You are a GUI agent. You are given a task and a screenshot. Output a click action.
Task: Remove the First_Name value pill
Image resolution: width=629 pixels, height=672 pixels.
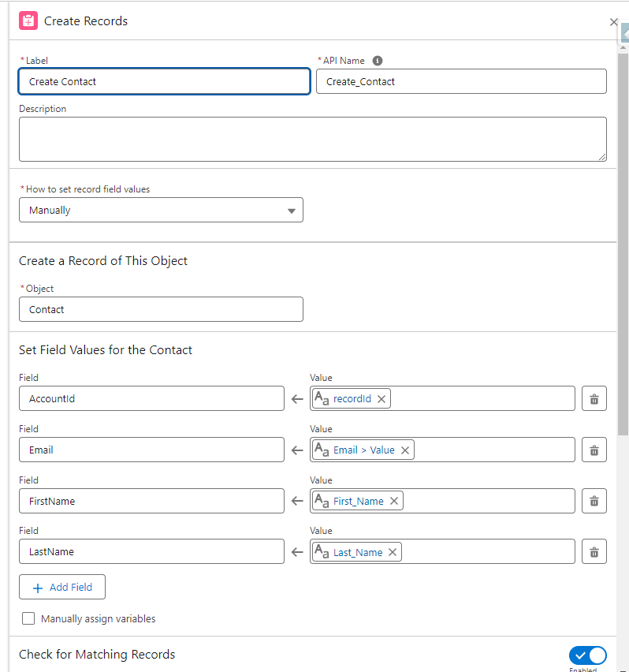point(394,501)
